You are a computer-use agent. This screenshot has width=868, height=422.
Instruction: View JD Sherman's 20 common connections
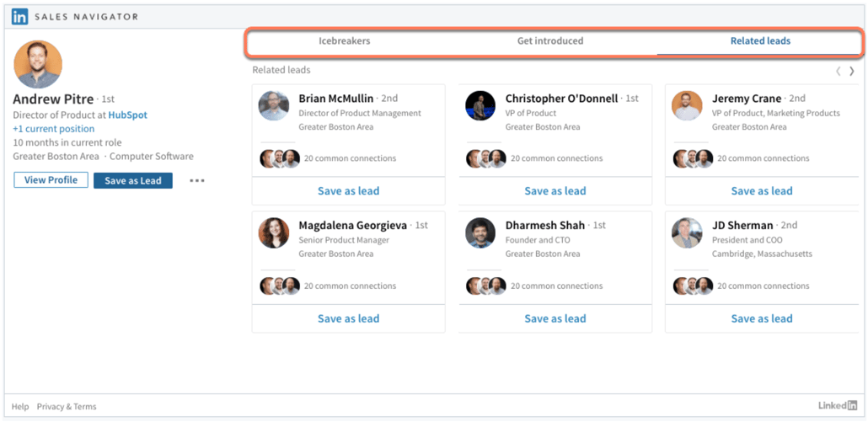[x=764, y=286]
